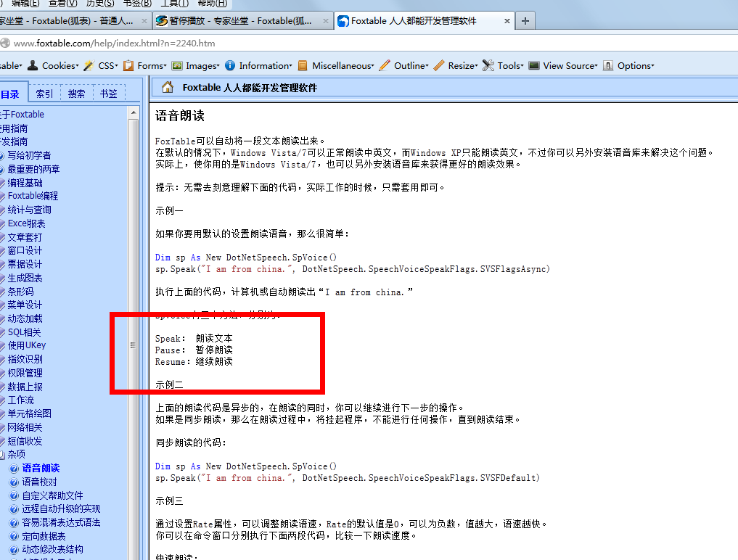Click the favicon of the 暂停播放 tab
Screen dimensions: 738x560
161,21
